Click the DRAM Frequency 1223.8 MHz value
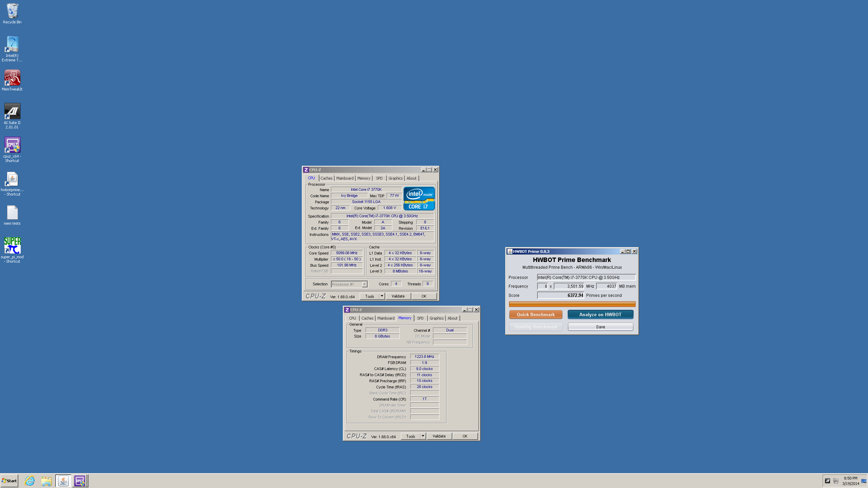Image resolution: width=868 pixels, height=488 pixels. [x=425, y=357]
